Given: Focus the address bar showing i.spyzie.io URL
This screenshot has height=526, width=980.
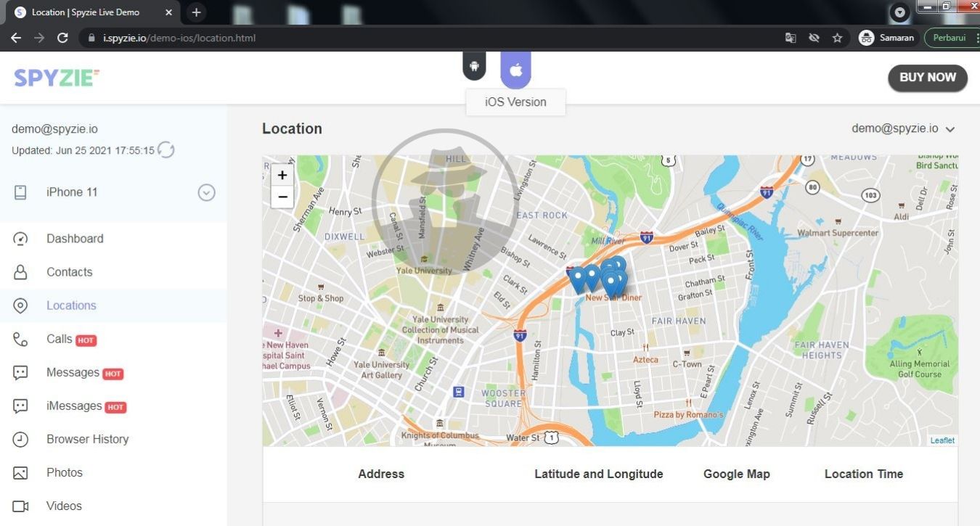Looking at the screenshot, I should tap(428, 38).
